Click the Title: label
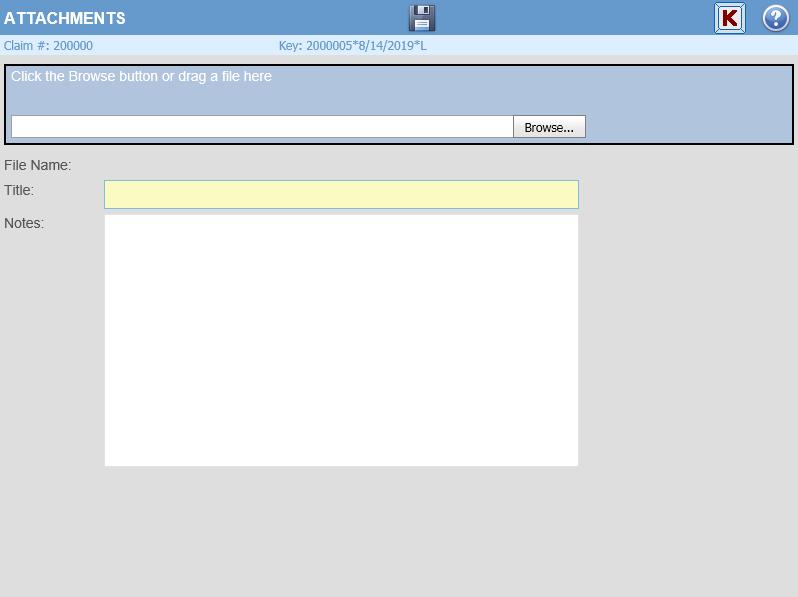 (19, 190)
